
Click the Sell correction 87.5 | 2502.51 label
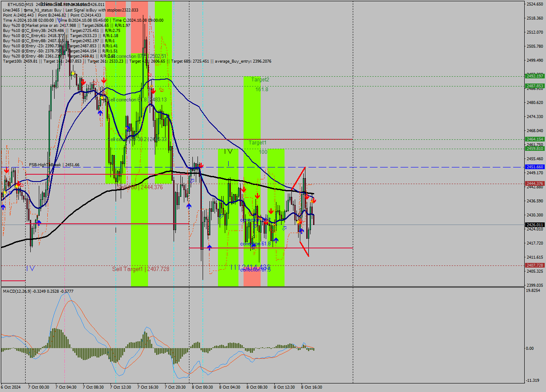pos(137,56)
